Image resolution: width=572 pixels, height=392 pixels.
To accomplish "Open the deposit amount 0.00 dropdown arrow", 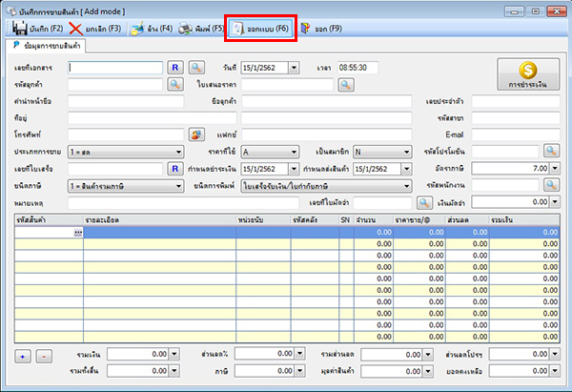I will [555, 202].
